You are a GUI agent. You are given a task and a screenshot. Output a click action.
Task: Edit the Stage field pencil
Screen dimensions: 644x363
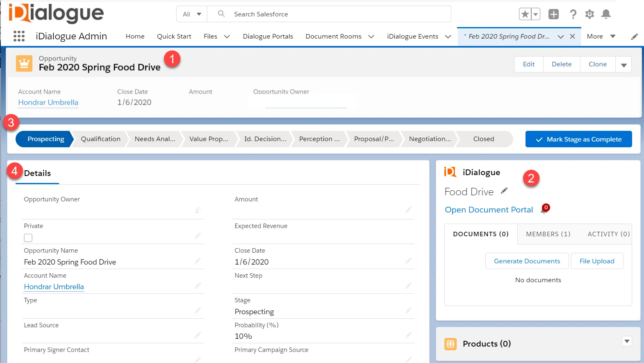click(x=408, y=310)
